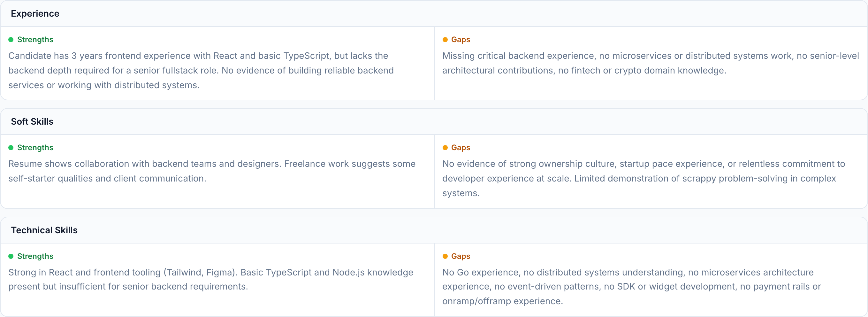Image resolution: width=868 pixels, height=317 pixels.
Task: Click Gaps label under Technical Skills
Action: click(460, 256)
